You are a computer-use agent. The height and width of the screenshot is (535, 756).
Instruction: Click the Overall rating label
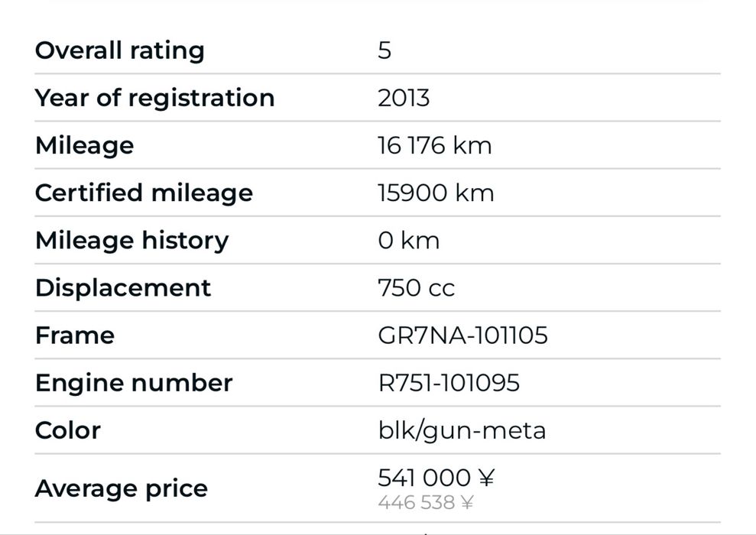click(120, 50)
